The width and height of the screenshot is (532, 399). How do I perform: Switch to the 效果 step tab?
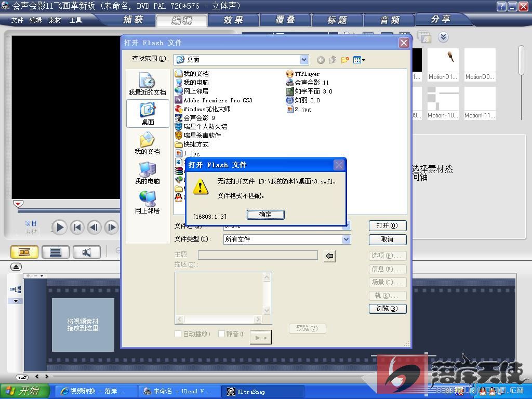click(233, 20)
